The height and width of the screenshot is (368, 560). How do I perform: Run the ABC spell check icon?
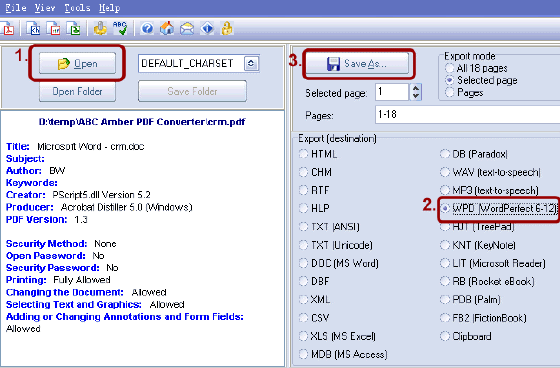point(120,28)
